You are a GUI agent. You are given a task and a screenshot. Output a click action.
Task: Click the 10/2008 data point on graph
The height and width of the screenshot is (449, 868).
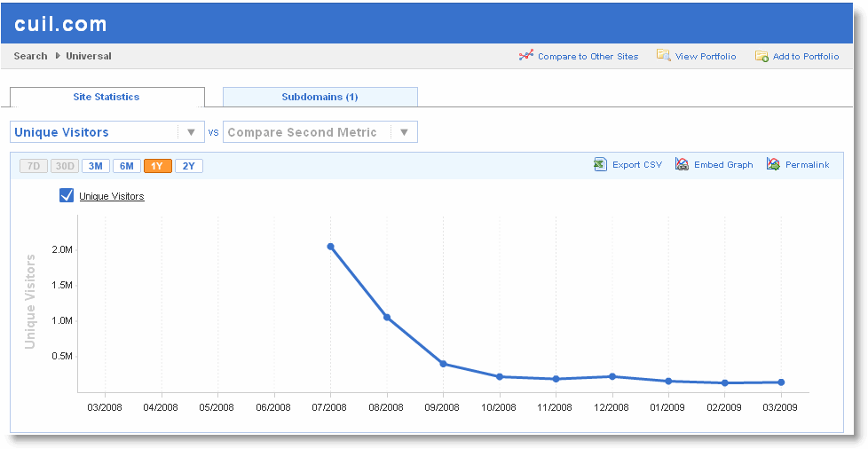[x=500, y=376]
